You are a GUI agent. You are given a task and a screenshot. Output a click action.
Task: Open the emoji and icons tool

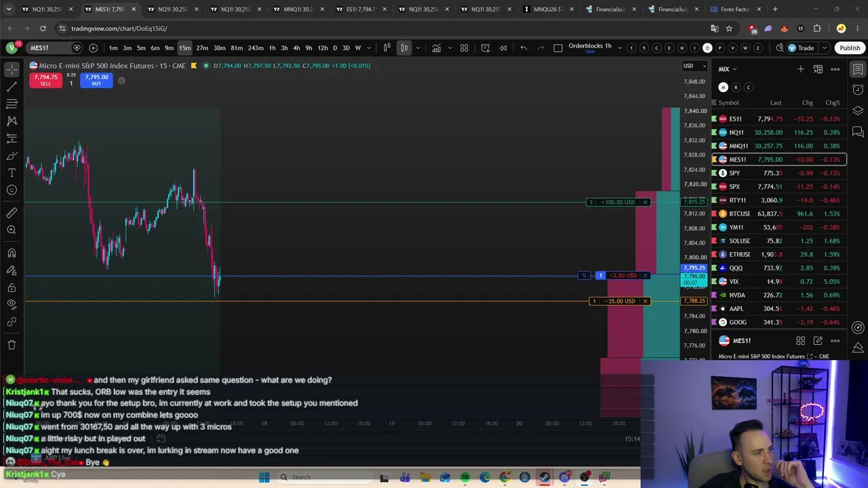tap(12, 190)
